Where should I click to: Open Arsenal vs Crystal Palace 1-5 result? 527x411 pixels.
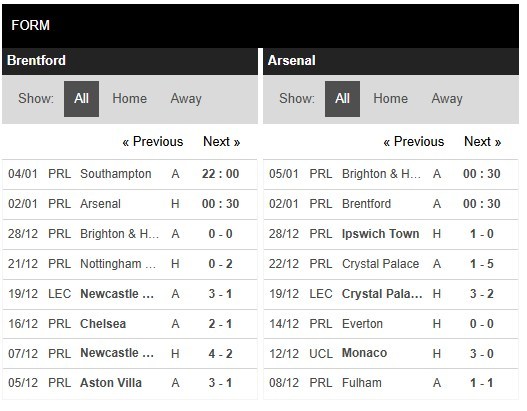pos(391,264)
